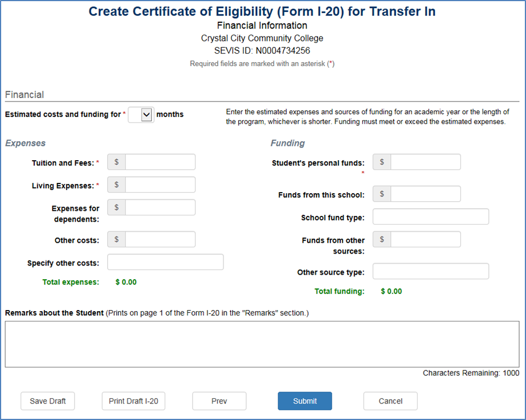Screen dimensions: 526x420
Task: Click the Other source type text field
Action: tap(431, 271)
